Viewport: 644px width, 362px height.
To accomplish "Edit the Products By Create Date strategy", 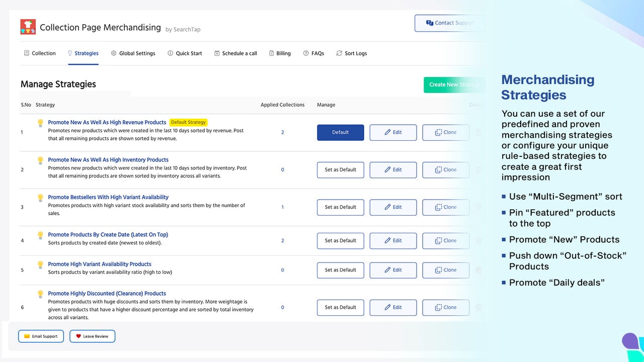I will 393,240.
